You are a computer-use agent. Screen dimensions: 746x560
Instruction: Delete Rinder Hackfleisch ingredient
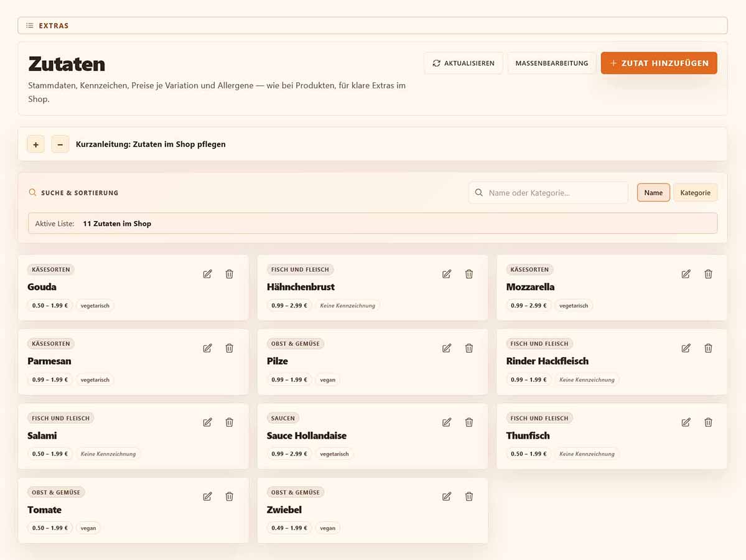709,348
